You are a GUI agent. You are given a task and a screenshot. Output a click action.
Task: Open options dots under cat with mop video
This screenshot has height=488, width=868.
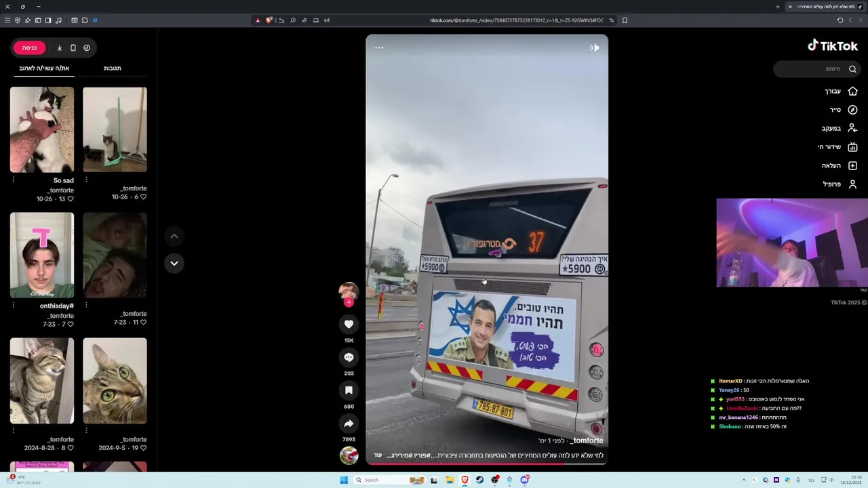86,180
